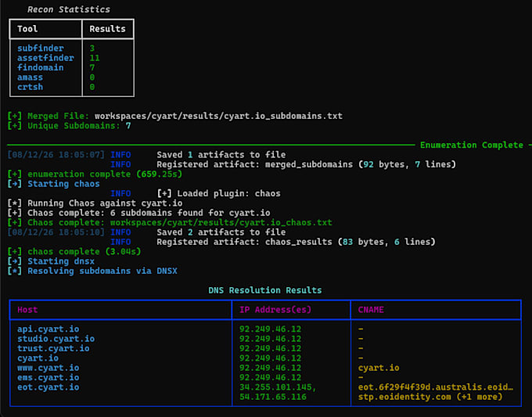Click host trust.cyart.io
Viewport: 532px width, 417px height.
pyautogui.click(x=53, y=348)
